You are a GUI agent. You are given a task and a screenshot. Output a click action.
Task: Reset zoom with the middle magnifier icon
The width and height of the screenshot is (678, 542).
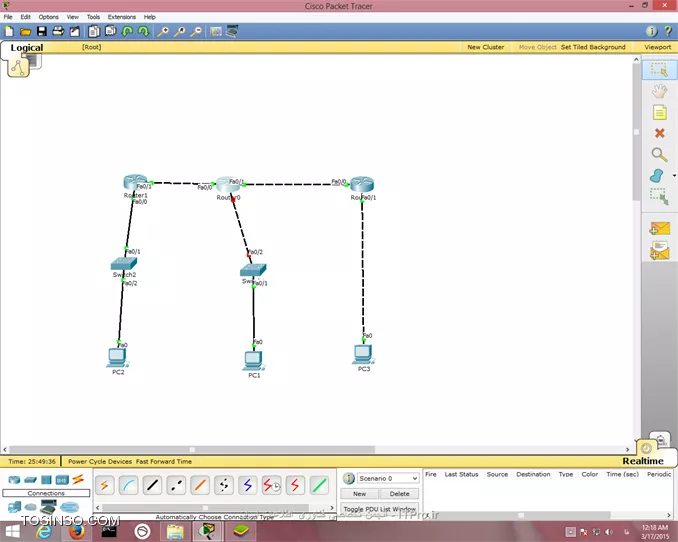(179, 32)
